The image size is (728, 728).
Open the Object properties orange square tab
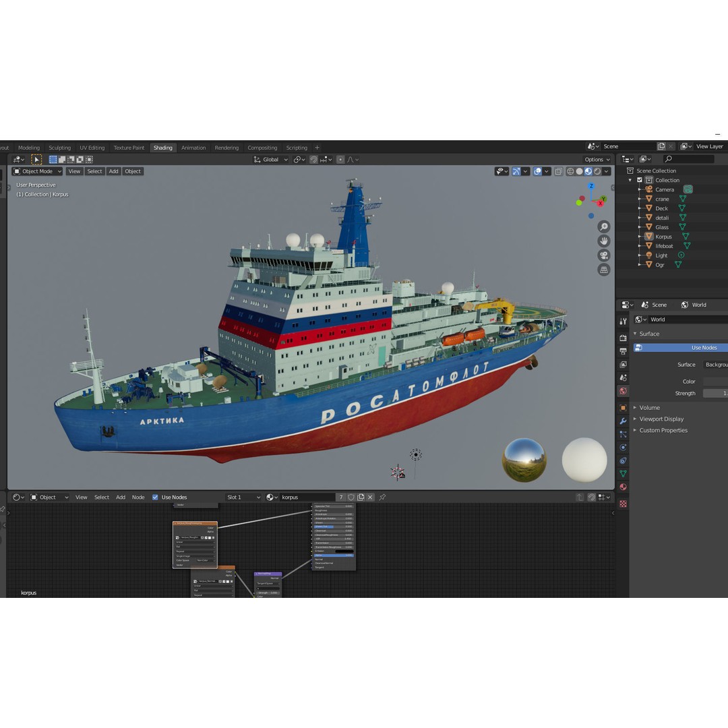[623, 408]
